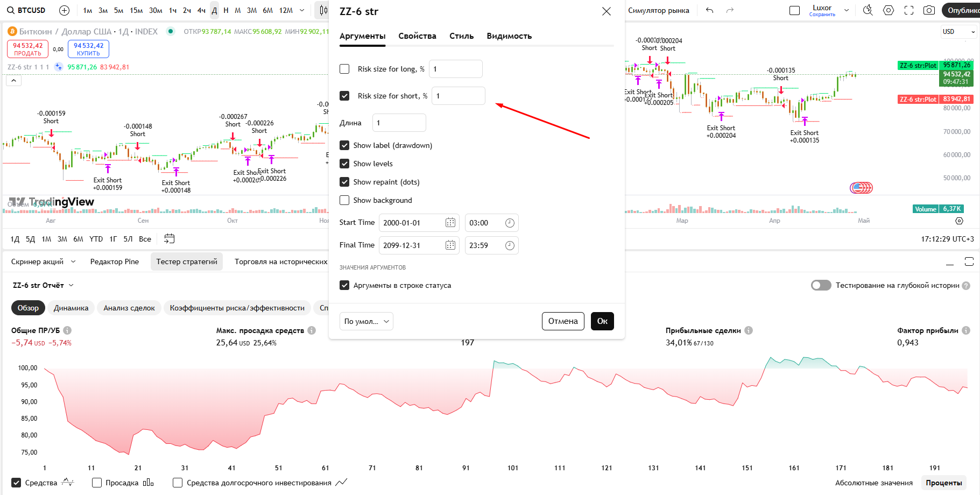Viewport: 980px width, 495px height.
Task: Check the Show background option
Action: 344,200
